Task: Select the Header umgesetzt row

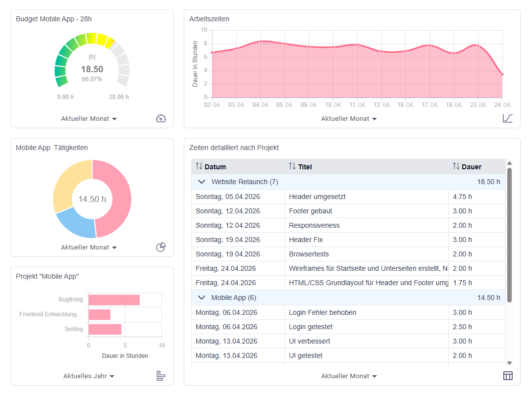Action: click(348, 197)
